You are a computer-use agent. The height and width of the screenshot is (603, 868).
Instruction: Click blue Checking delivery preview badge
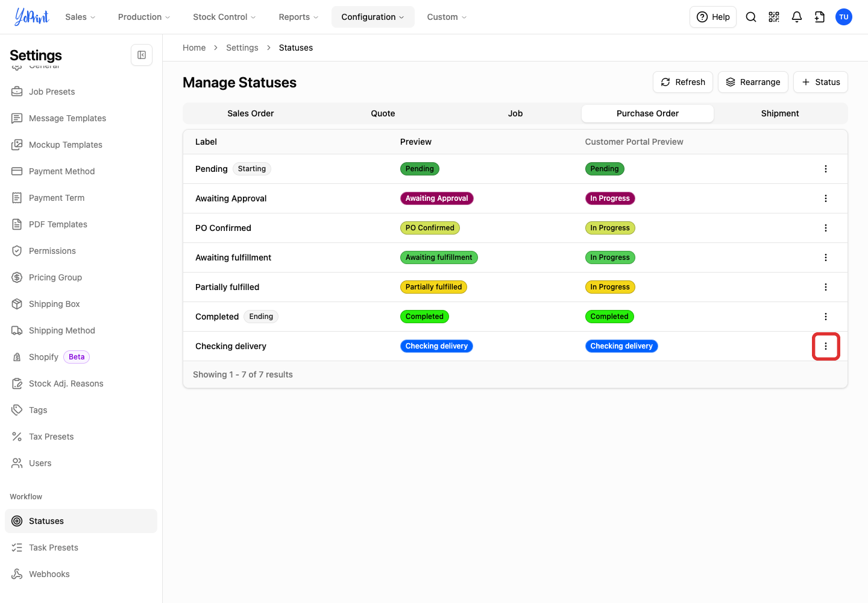tap(436, 346)
